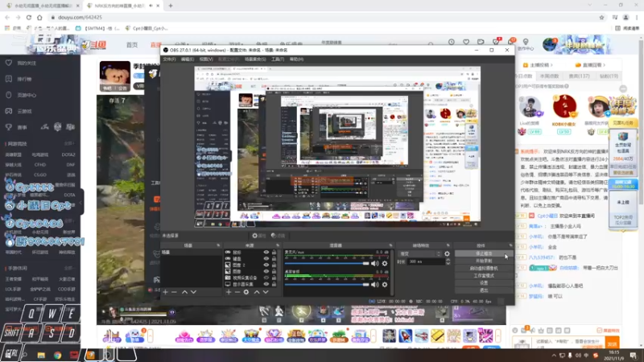The height and width of the screenshot is (362, 644).
Task: Reload the page in Chrome
Action: [x=29, y=17]
